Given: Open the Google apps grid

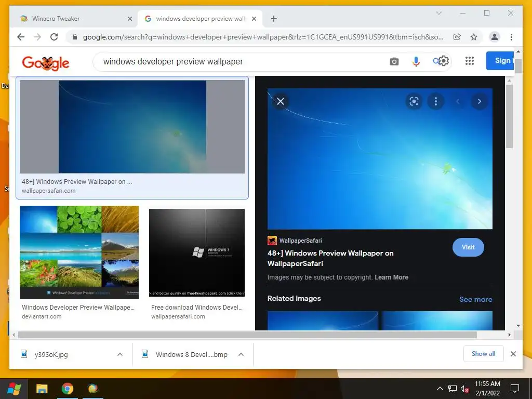Looking at the screenshot, I should point(470,61).
